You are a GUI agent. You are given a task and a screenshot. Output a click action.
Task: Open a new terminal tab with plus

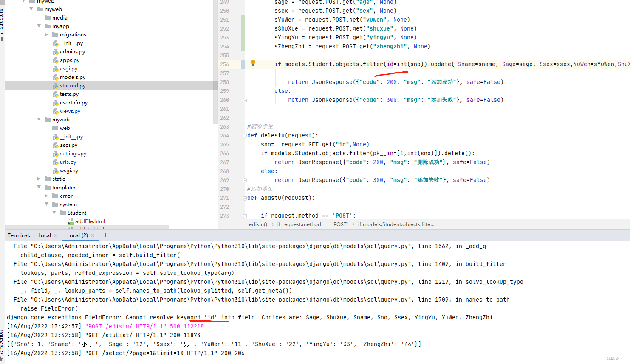tap(105, 235)
